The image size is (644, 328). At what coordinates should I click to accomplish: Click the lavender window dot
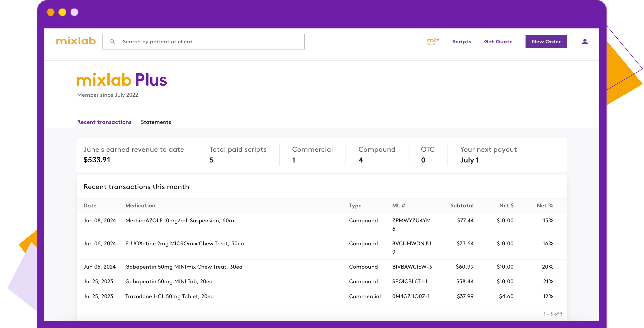tap(74, 12)
